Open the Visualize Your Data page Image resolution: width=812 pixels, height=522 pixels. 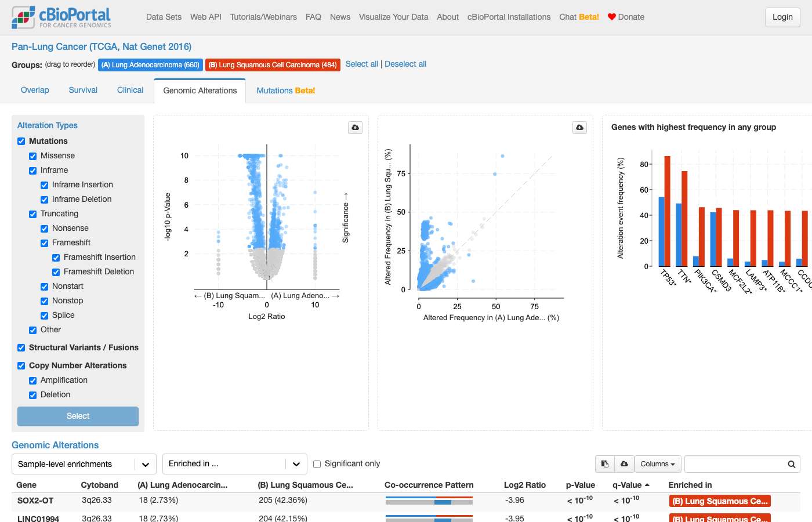[393, 17]
